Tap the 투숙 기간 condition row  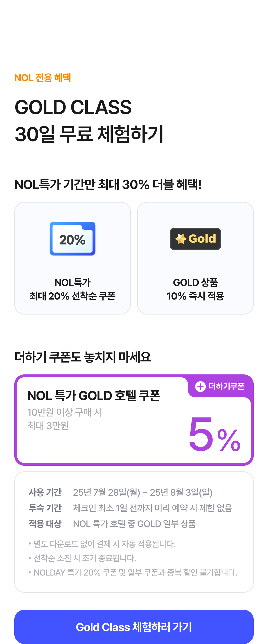131,508
